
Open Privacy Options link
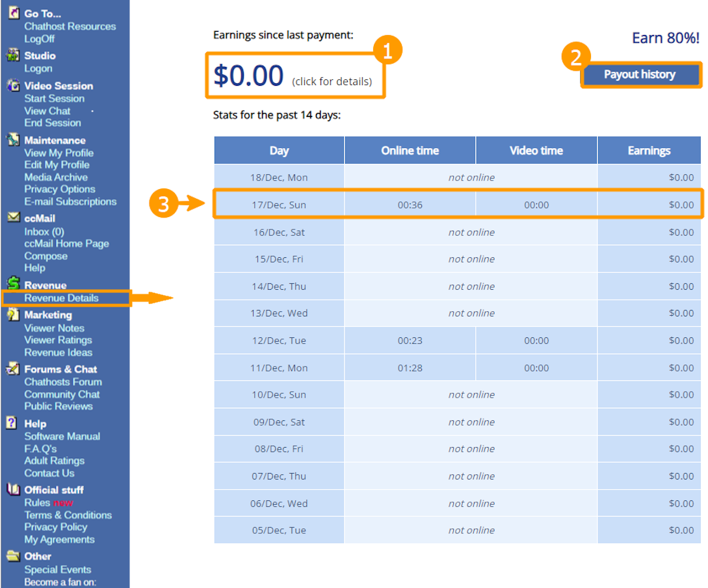coord(59,189)
